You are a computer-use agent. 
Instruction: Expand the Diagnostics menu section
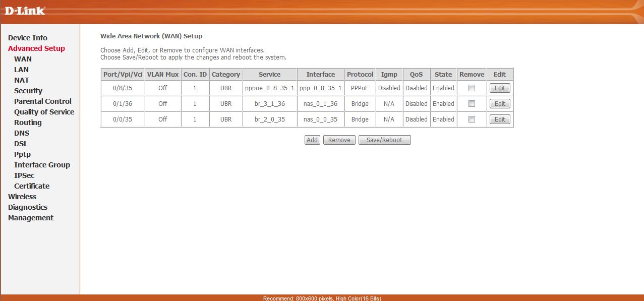[28, 207]
